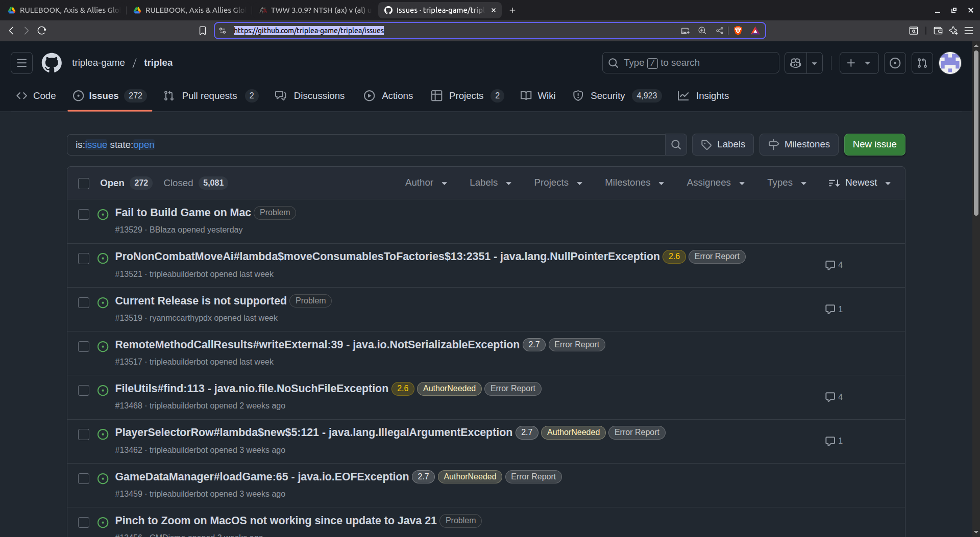Screen dimensions: 980x537
Task: Click the browser back arrow
Action: click(11, 31)
